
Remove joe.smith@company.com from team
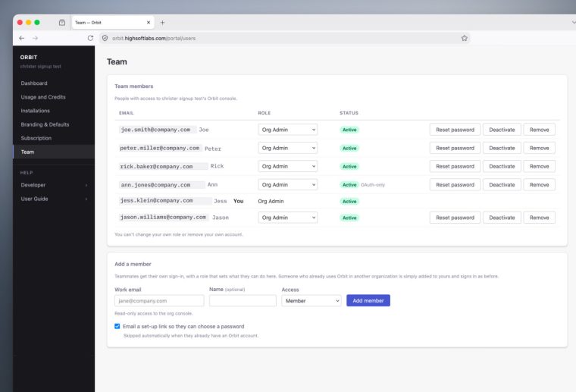tap(540, 130)
